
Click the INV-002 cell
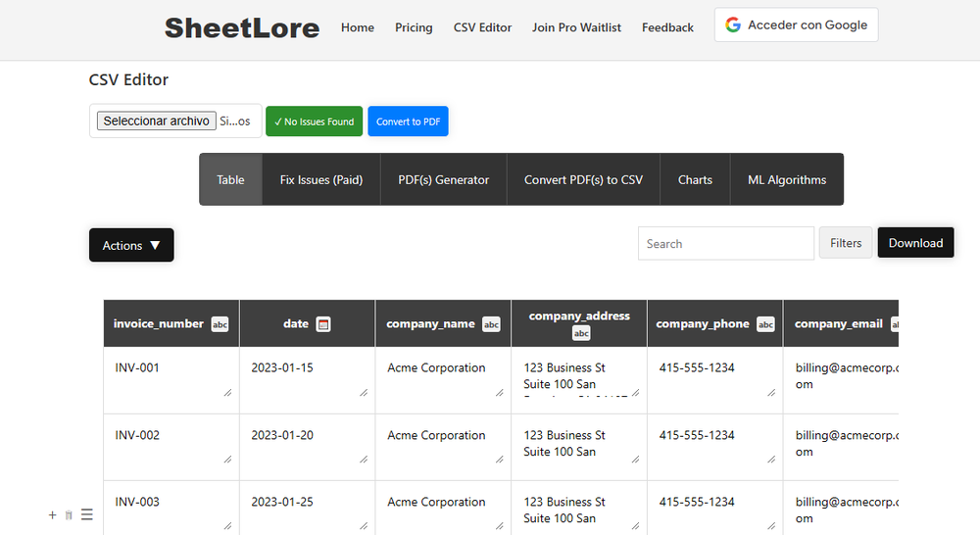171,447
